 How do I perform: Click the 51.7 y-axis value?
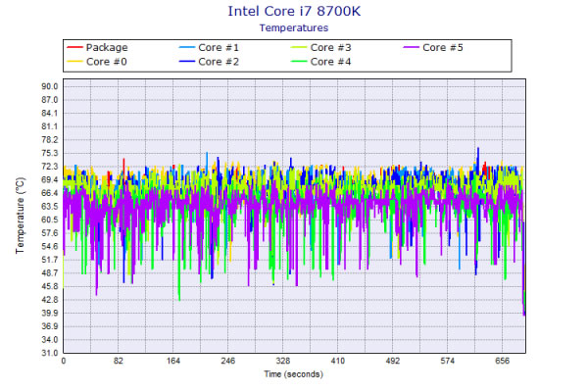[x=50, y=260]
